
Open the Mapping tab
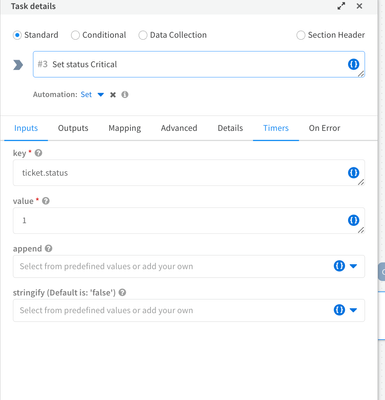coord(125,128)
